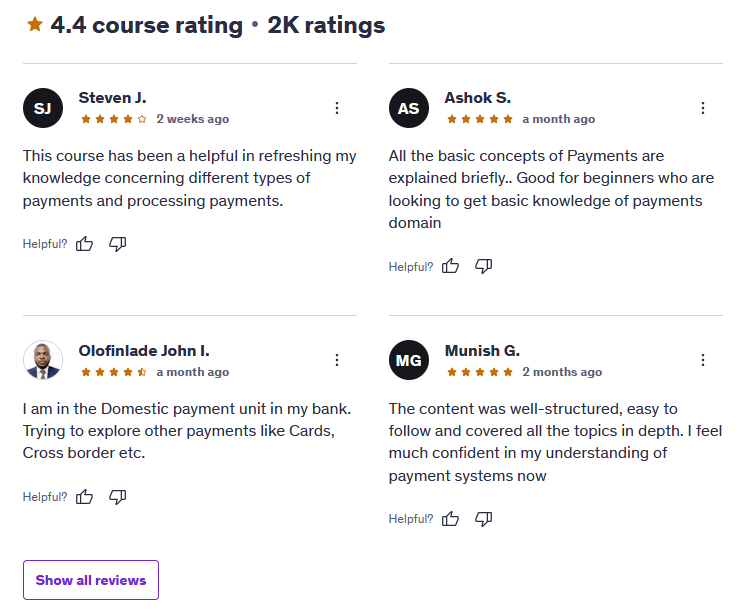Open options menu for Steven J.'s review
This screenshot has width=742, height=616.
[337, 108]
